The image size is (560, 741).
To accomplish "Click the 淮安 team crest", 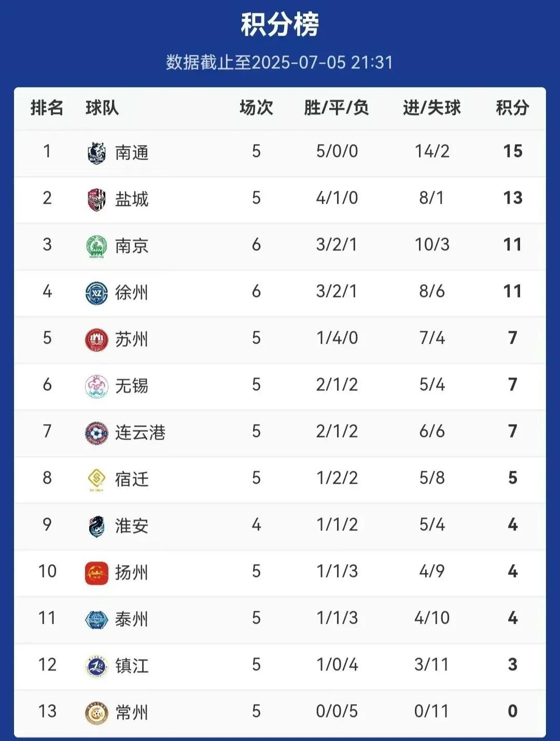I will (96, 526).
